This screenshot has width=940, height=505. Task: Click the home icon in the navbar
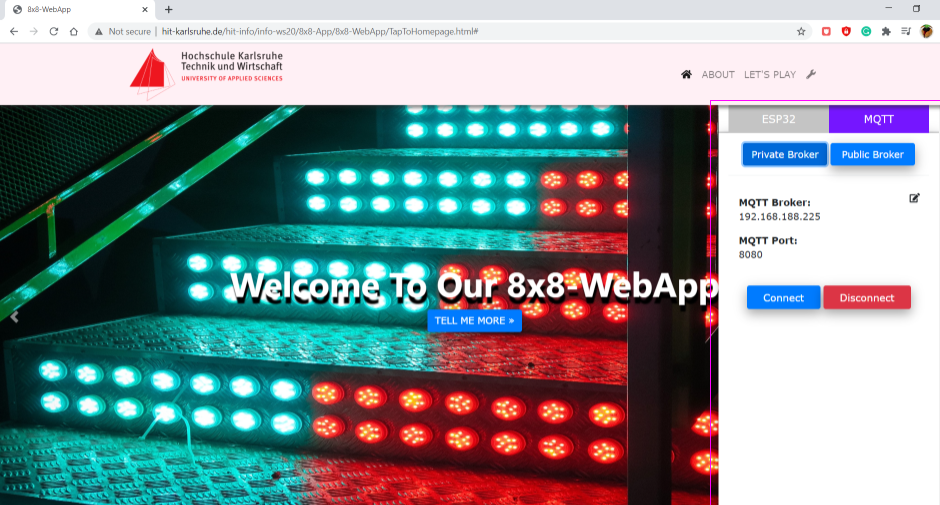point(686,75)
